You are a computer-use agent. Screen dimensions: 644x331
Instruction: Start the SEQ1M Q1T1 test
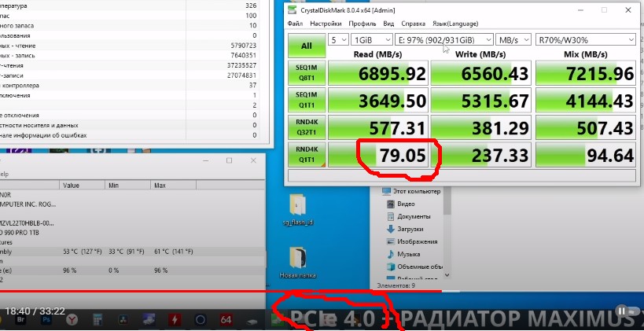coord(307,100)
